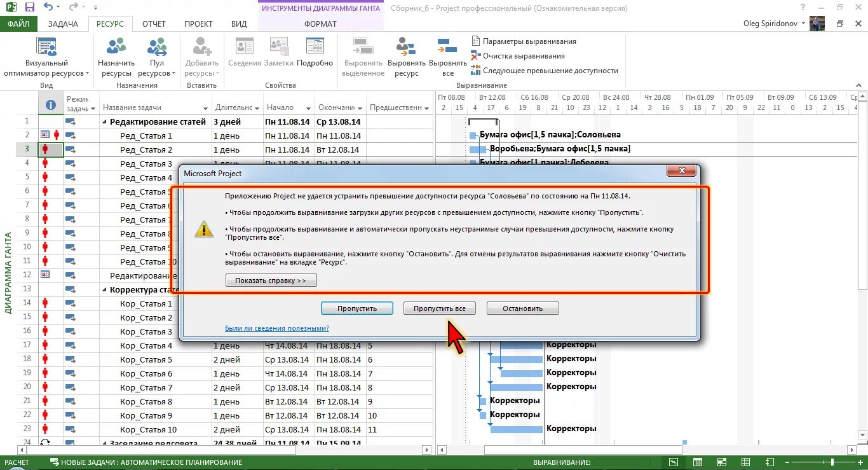
Task: Click the user profile picture
Action: (x=817, y=24)
